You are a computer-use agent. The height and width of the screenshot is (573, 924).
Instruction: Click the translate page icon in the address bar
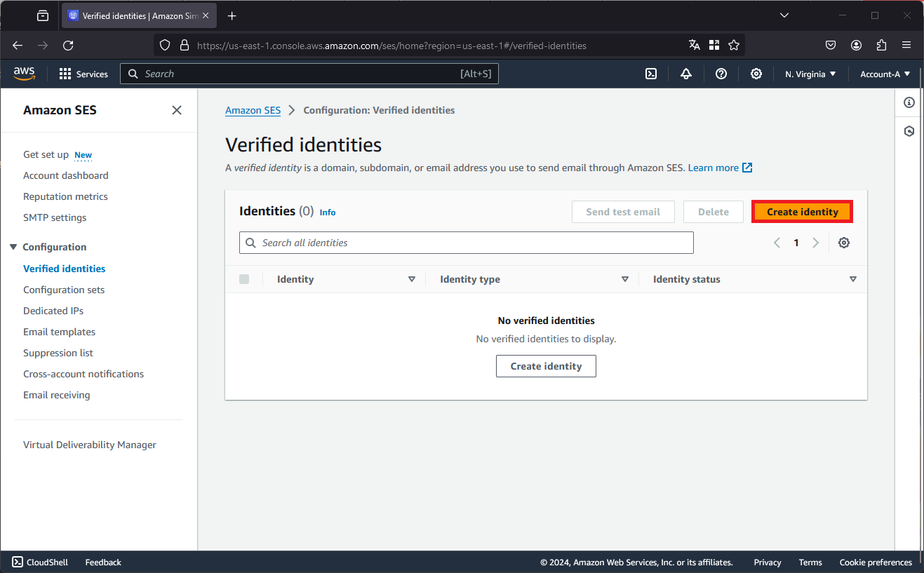pos(695,45)
